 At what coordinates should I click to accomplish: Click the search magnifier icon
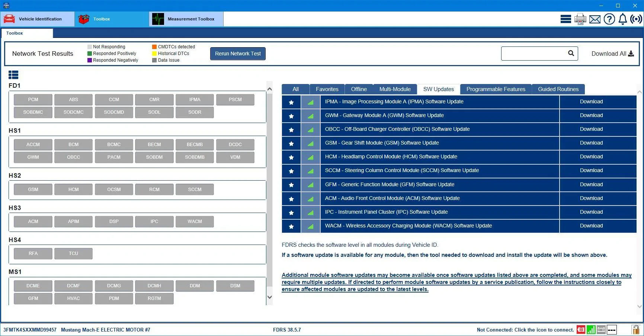tap(571, 53)
